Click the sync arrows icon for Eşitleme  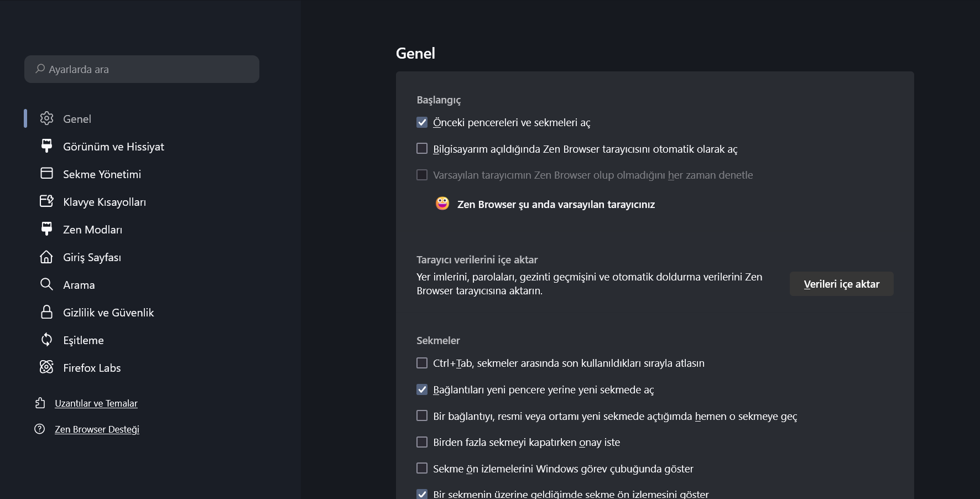point(46,340)
